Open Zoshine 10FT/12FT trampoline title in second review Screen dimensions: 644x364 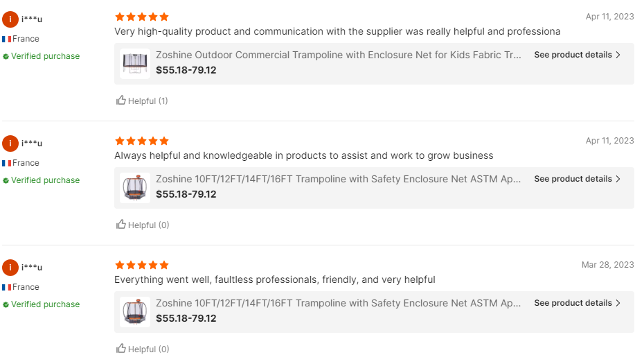(338, 179)
